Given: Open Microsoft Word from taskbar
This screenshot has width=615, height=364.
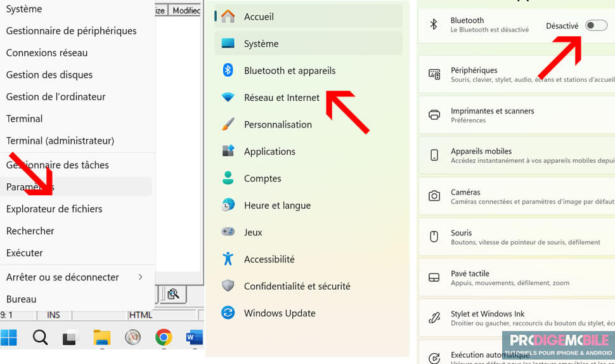Looking at the screenshot, I should click(195, 337).
